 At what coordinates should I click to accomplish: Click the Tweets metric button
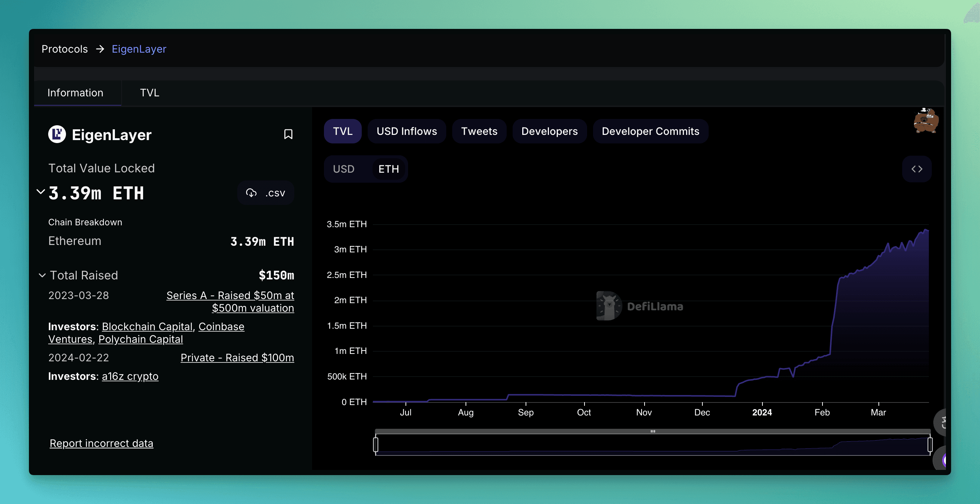479,131
